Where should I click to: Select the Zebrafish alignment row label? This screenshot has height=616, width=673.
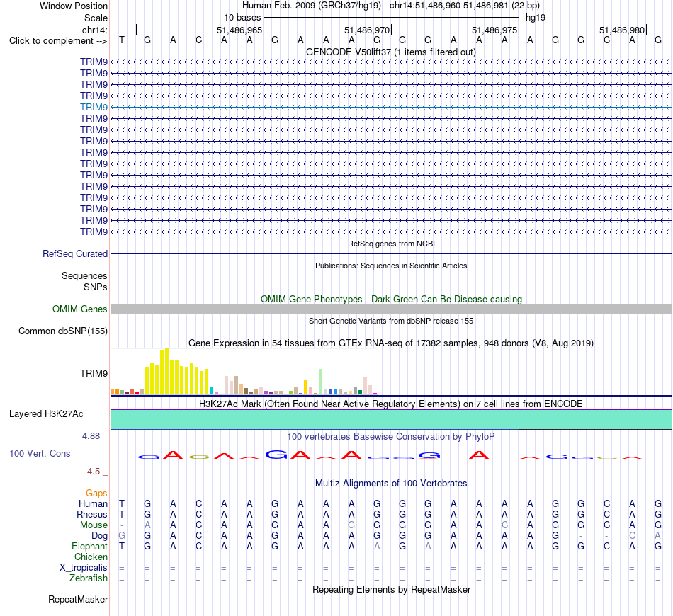pos(89,578)
